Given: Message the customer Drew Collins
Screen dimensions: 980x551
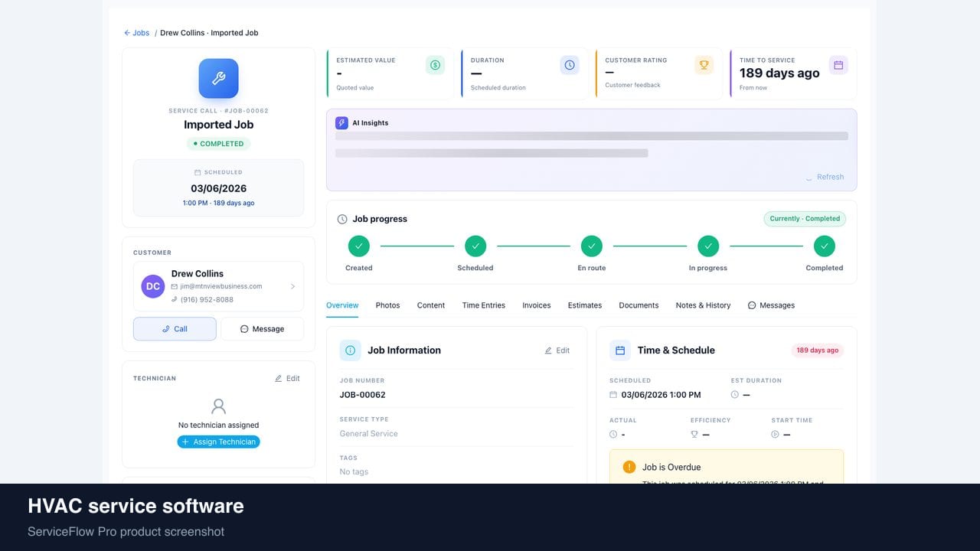Looking at the screenshot, I should (262, 329).
